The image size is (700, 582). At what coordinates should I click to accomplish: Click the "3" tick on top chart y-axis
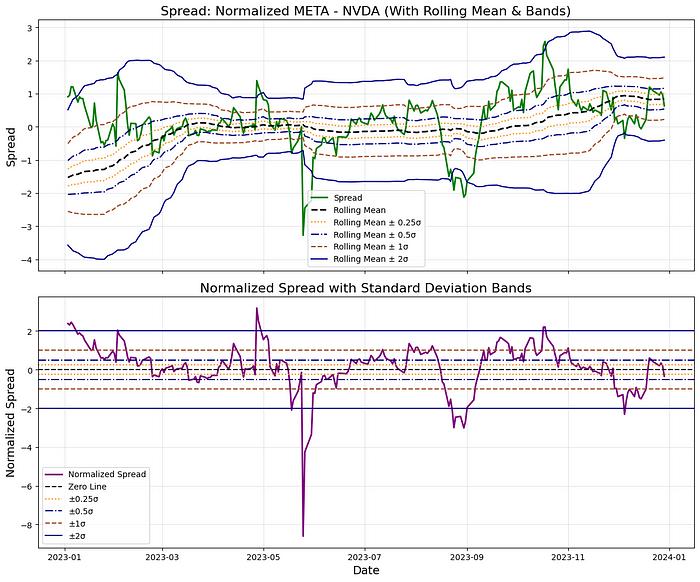pyautogui.click(x=30, y=28)
